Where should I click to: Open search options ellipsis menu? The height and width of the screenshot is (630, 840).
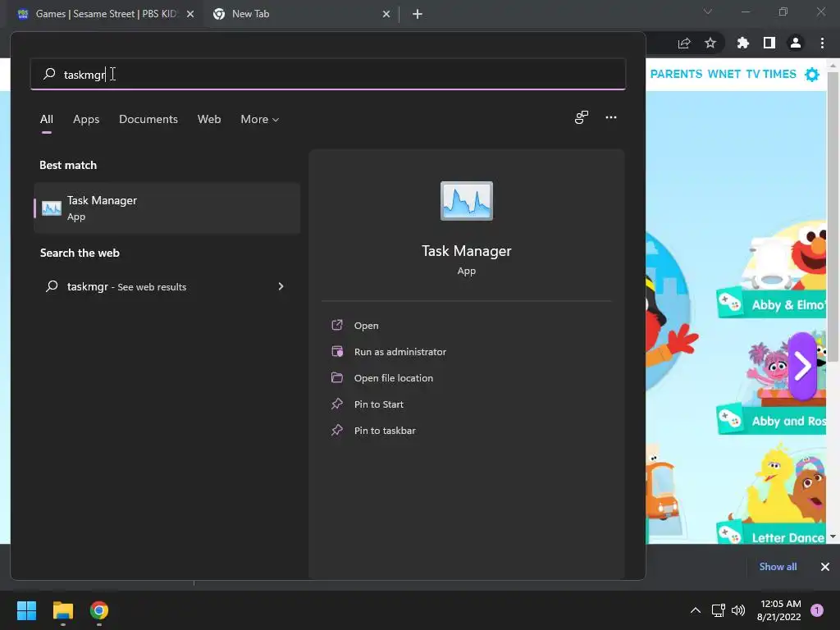pyautogui.click(x=610, y=117)
